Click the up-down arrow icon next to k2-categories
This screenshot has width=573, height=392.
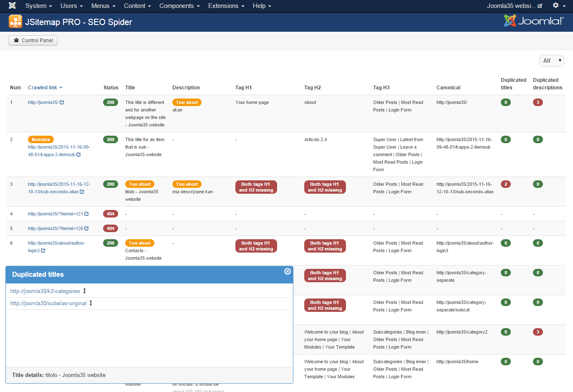coord(84,291)
